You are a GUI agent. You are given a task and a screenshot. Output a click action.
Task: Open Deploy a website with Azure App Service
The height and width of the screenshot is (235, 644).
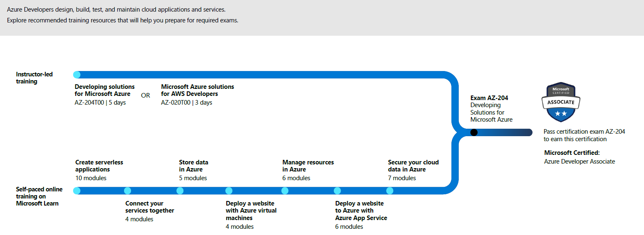pos(361,211)
